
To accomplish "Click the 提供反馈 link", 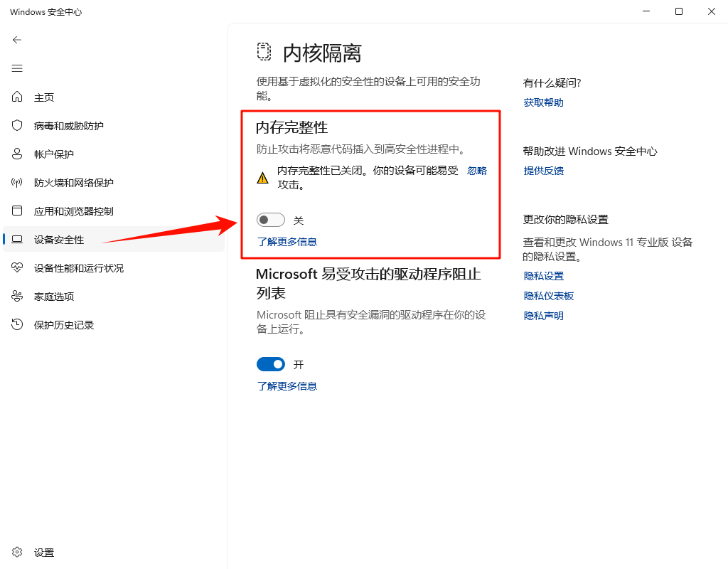I will [543, 170].
